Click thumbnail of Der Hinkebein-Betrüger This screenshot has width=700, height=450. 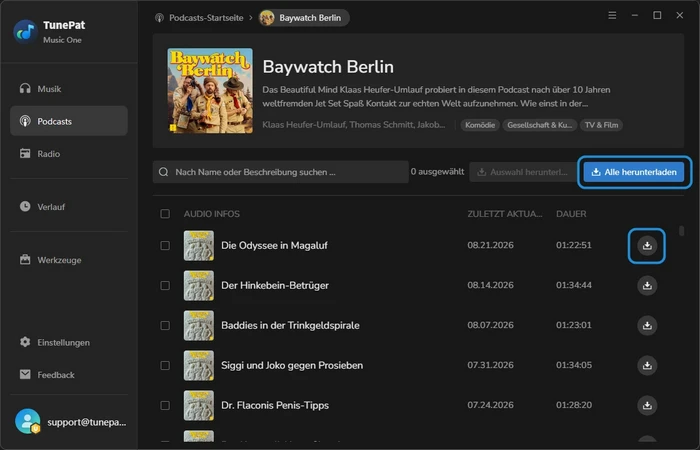click(199, 285)
